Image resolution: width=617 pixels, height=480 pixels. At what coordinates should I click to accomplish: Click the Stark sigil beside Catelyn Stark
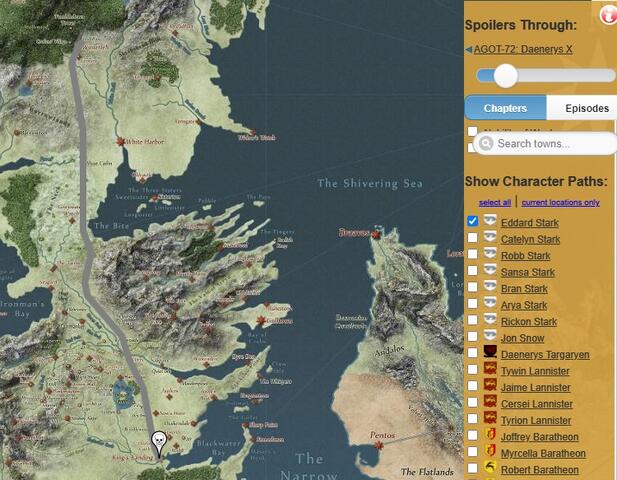(x=490, y=238)
